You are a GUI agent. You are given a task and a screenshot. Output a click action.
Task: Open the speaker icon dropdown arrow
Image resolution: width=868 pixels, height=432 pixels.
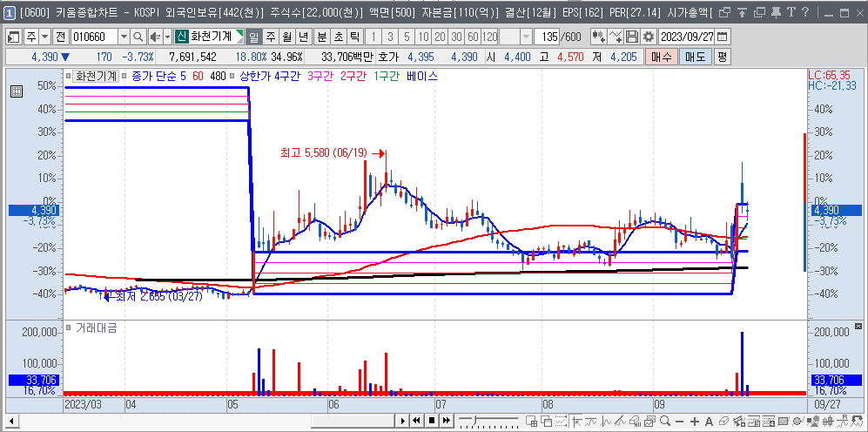tap(168, 37)
